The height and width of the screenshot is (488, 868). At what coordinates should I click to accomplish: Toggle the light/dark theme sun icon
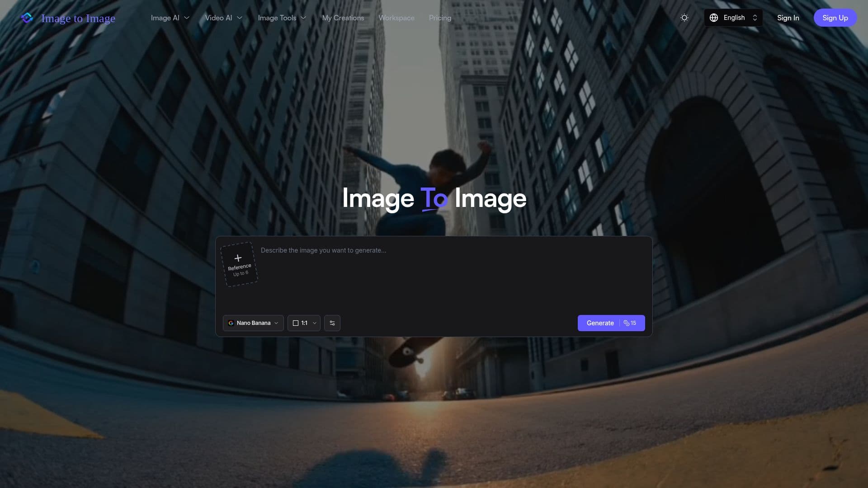(x=684, y=18)
